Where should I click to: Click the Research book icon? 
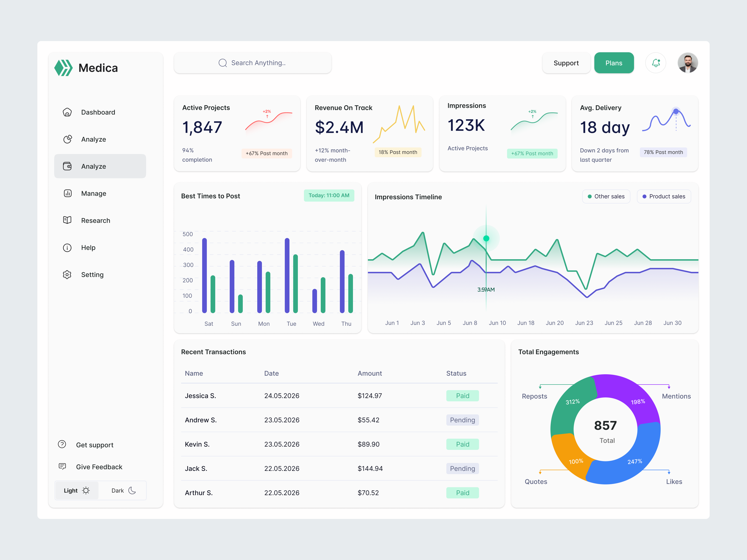(x=67, y=220)
